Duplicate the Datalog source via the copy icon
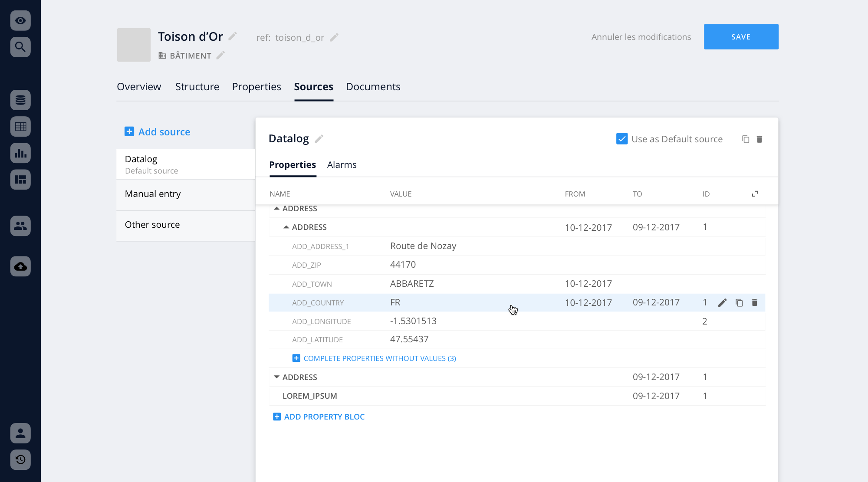The height and width of the screenshot is (482, 868). point(746,139)
